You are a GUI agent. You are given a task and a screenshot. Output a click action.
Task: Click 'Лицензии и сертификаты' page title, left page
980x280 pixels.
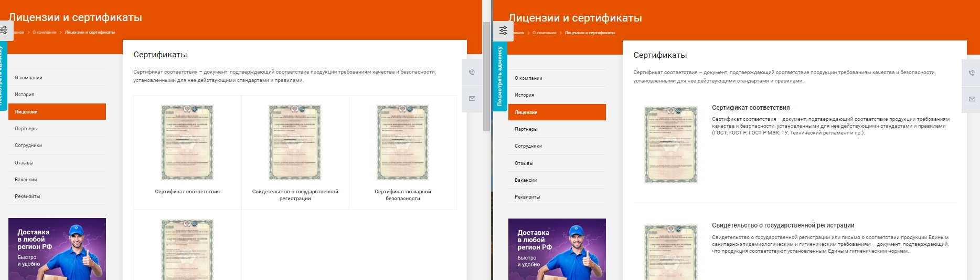(x=76, y=17)
